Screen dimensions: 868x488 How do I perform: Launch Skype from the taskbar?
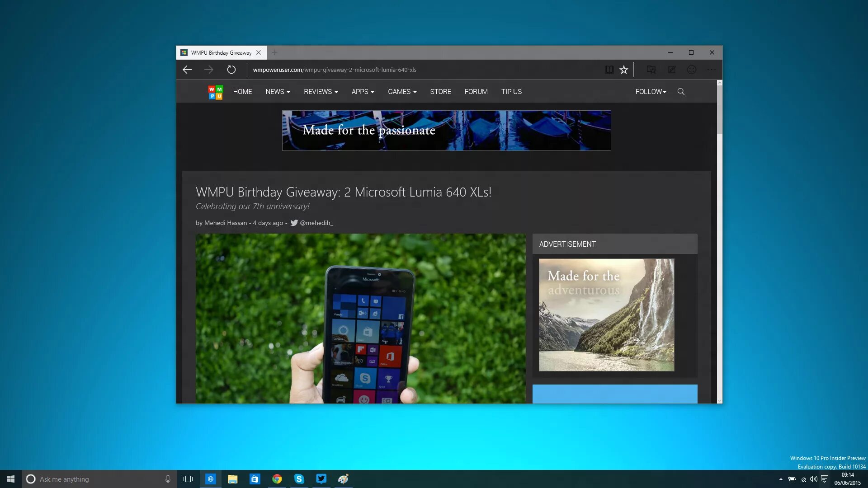[299, 479]
